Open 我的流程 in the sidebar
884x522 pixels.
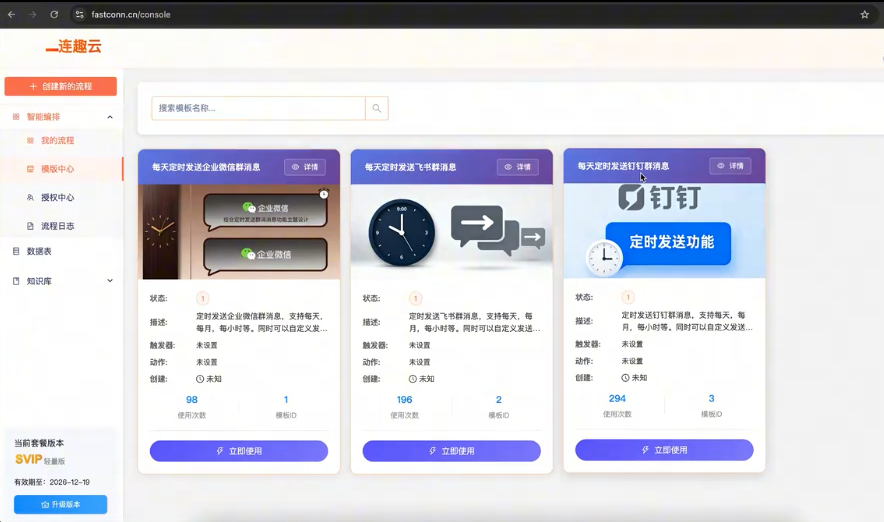click(57, 141)
